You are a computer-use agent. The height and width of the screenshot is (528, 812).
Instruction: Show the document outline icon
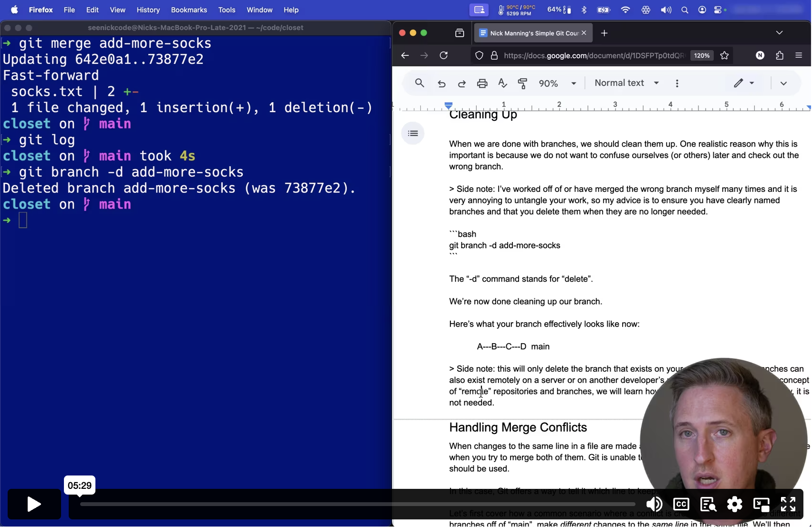tap(413, 133)
